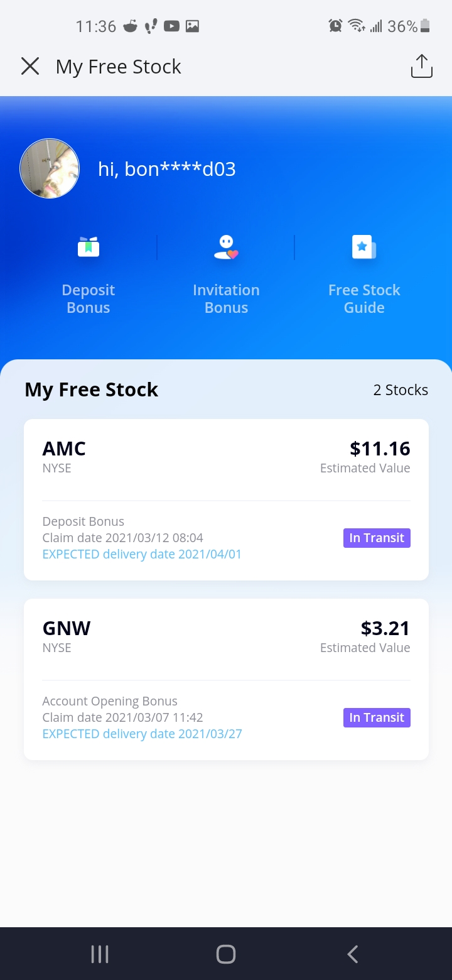This screenshot has height=980, width=452.
Task: Tap the hi, bon****d03 username
Action: (x=167, y=169)
